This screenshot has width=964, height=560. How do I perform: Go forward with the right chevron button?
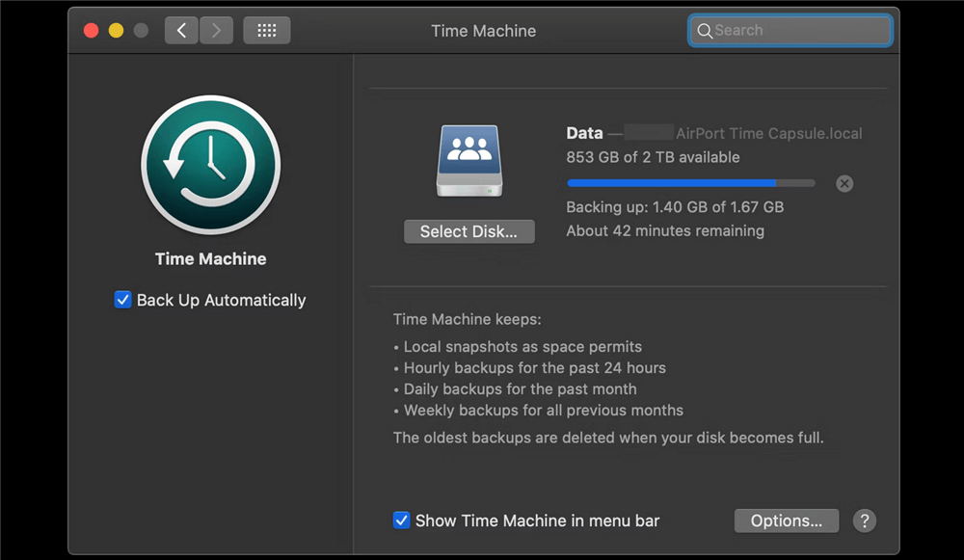(216, 30)
